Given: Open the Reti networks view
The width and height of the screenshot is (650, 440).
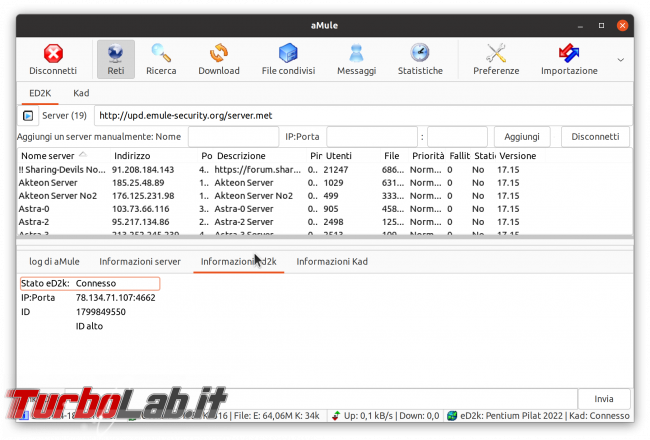Looking at the screenshot, I should pyautogui.click(x=116, y=59).
